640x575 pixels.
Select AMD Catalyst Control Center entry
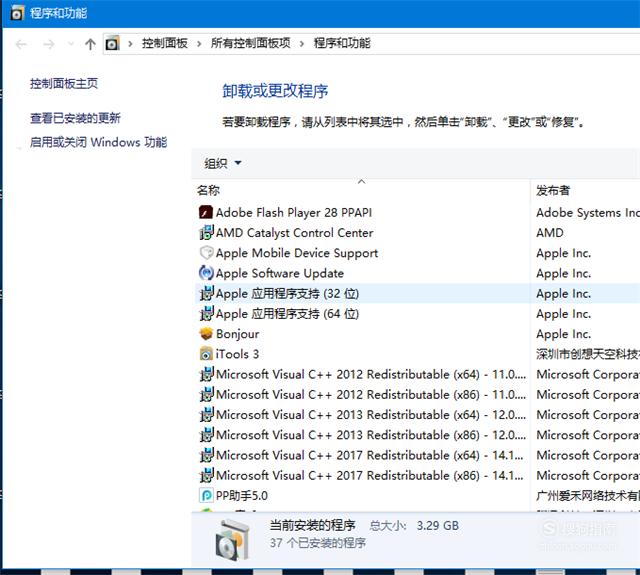click(x=294, y=233)
